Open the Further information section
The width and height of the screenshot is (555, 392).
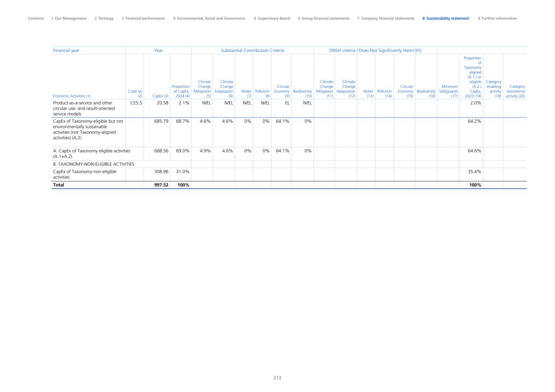pyautogui.click(x=497, y=18)
